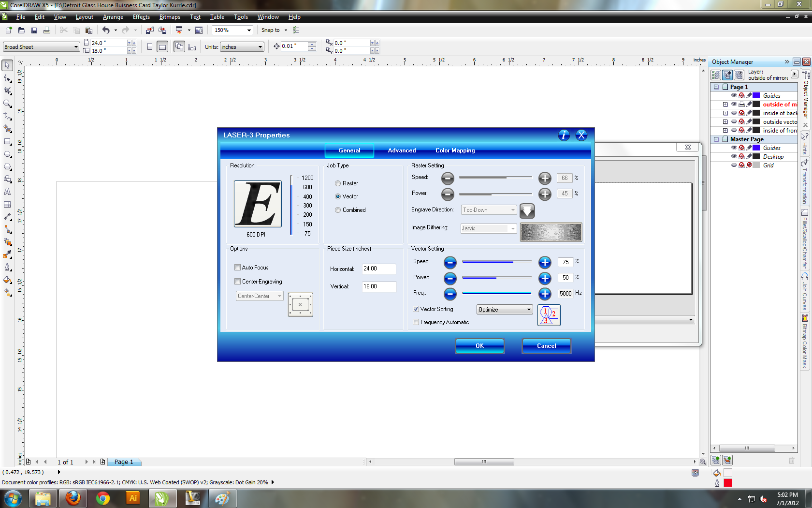Click the resolution DPI vertical slider
This screenshot has height=508, width=812.
coord(291,205)
